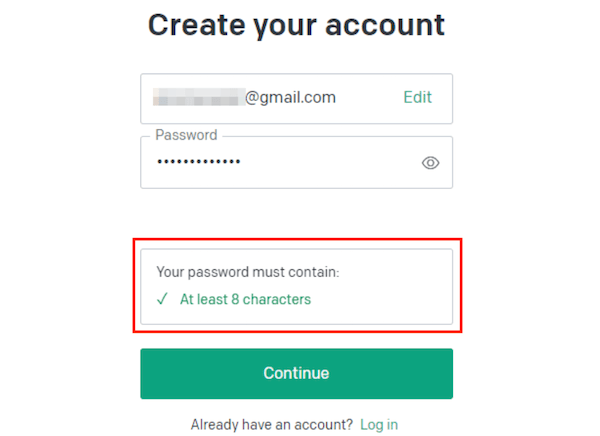Click the 'Already have an account?' text
This screenshot has width=600, height=436.
tap(271, 425)
